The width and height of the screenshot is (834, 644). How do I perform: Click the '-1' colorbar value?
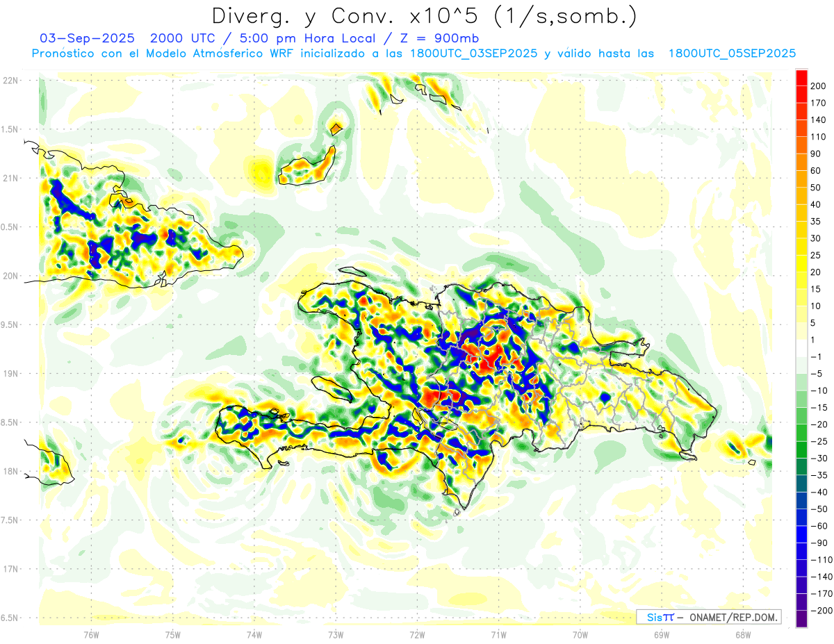click(x=817, y=357)
